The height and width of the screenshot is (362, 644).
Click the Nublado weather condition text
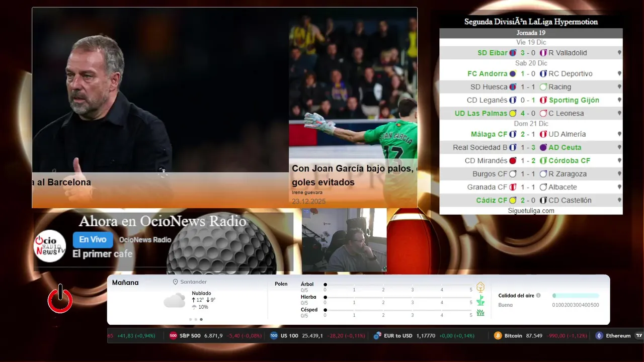coord(201,293)
